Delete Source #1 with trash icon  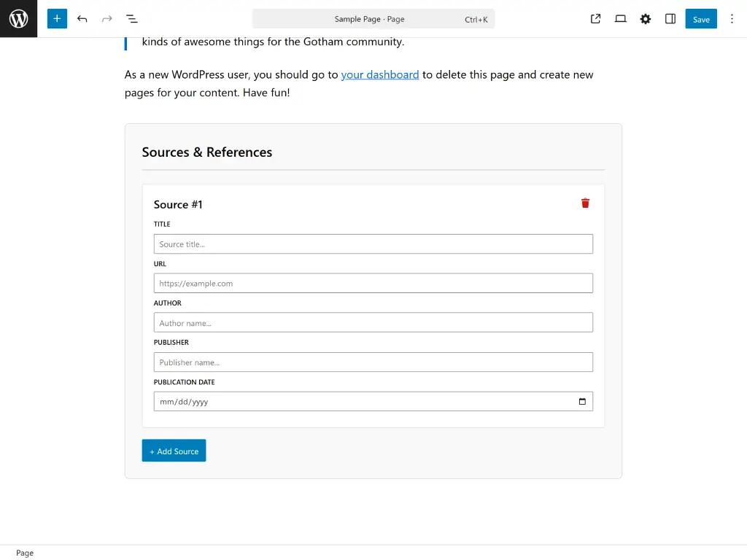click(585, 203)
